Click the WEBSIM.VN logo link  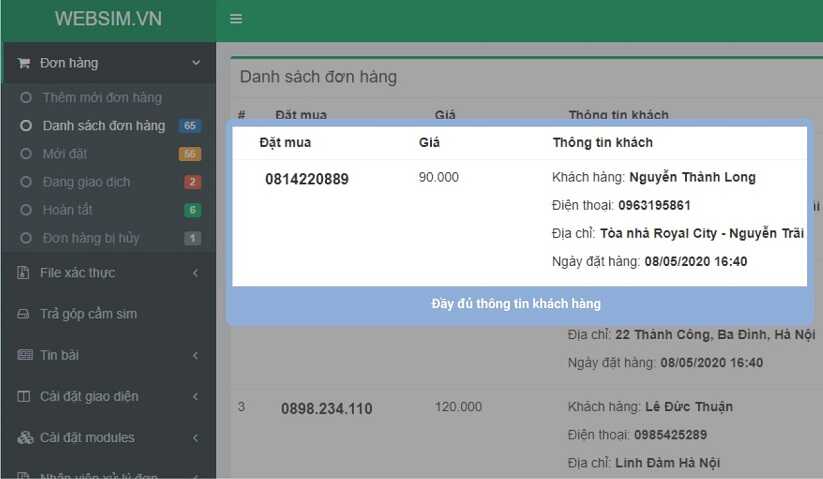108,19
